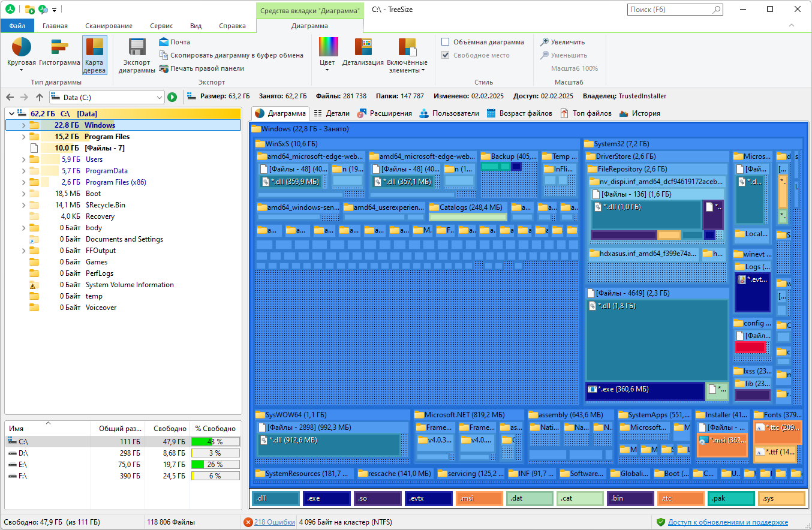The width and height of the screenshot is (812, 530).
Task: Zoom in with Увеличить
Action: (x=563, y=42)
